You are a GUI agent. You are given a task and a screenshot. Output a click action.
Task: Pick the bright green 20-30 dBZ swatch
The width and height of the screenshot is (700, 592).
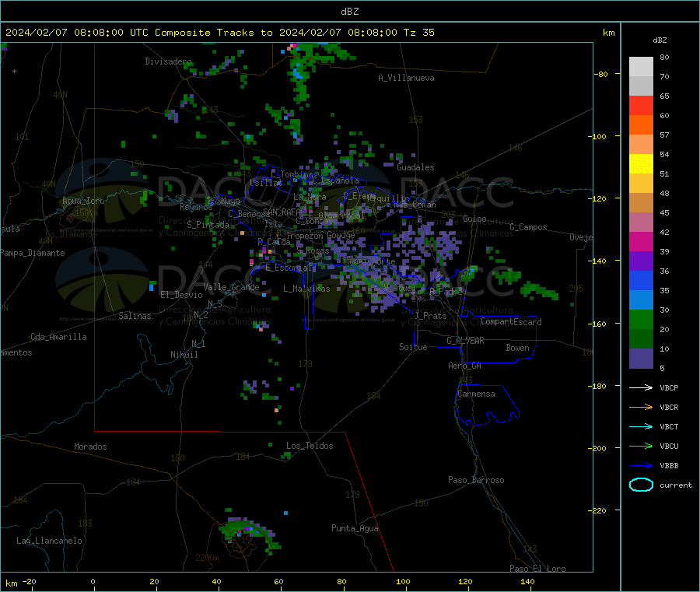tap(641, 319)
